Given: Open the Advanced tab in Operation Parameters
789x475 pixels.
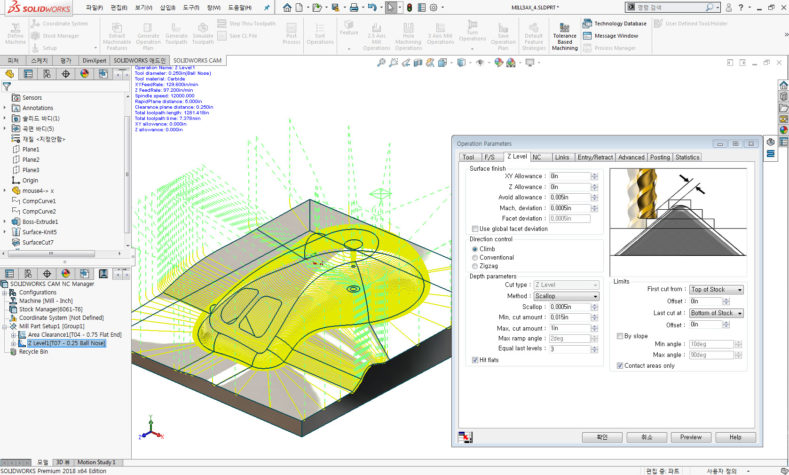Looking at the screenshot, I should (x=631, y=157).
